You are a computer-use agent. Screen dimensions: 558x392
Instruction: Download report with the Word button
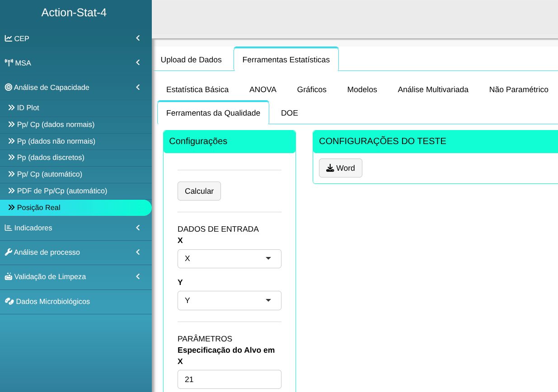340,168
